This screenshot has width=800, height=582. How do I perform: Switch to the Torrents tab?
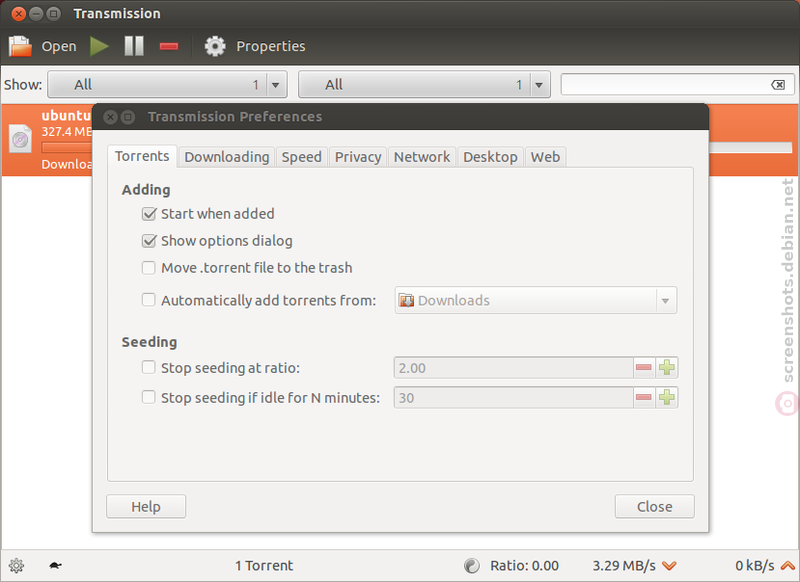tap(142, 156)
